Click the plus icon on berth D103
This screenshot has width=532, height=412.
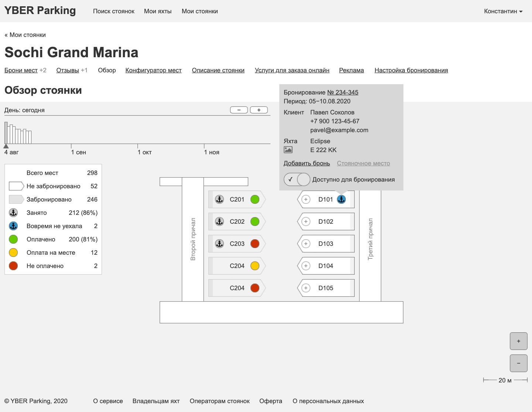point(306,244)
